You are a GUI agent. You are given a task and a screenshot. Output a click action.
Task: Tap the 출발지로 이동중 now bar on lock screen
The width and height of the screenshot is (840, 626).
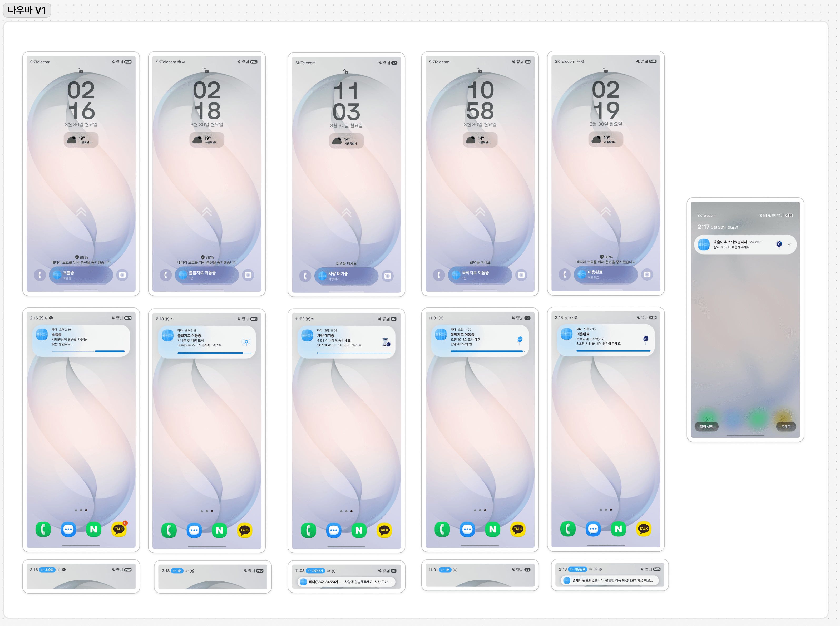(207, 275)
